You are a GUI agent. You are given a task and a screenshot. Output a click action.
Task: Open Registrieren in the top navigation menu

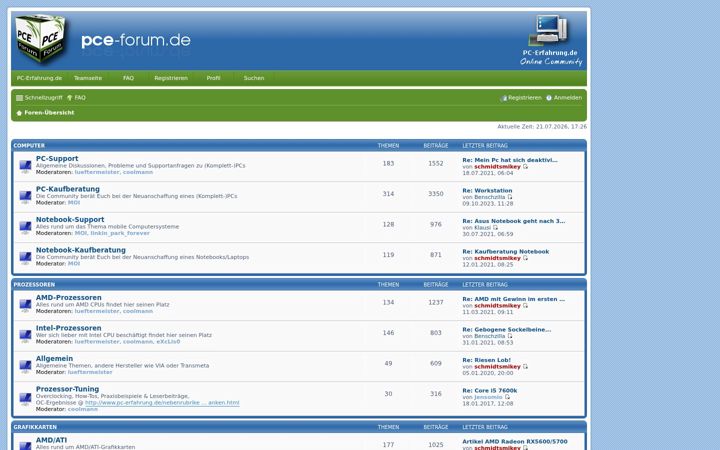[x=171, y=78]
